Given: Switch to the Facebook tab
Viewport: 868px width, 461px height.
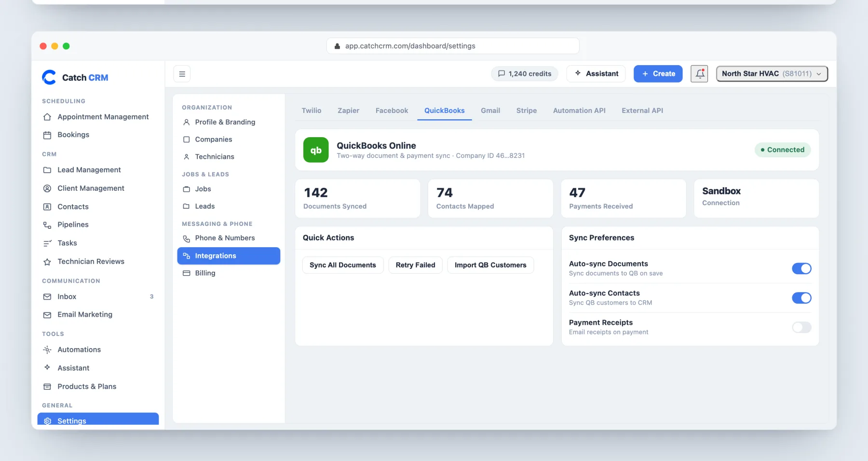Looking at the screenshot, I should pos(392,111).
